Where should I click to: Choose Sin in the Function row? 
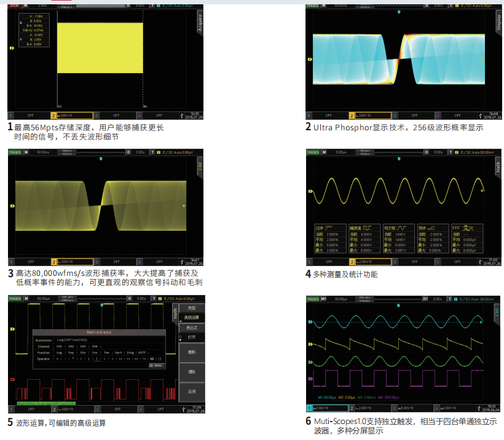click(83, 353)
